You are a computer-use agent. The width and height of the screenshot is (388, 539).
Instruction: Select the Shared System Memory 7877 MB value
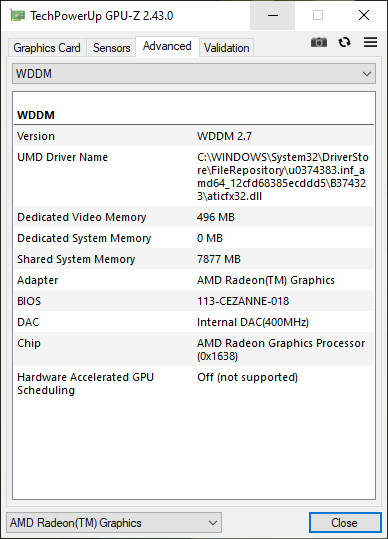[x=219, y=259]
